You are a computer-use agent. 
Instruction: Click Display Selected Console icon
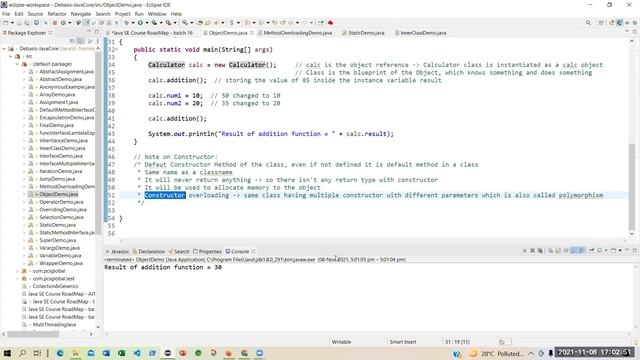[600, 251]
